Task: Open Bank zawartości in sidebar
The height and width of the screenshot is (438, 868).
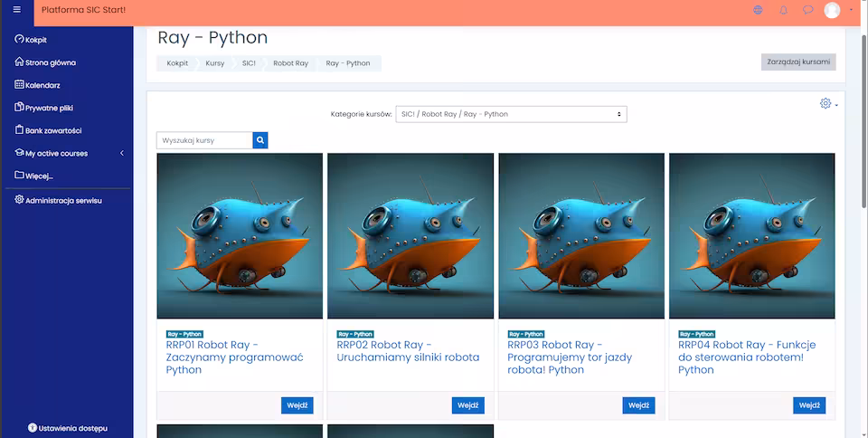Action: 53,130
